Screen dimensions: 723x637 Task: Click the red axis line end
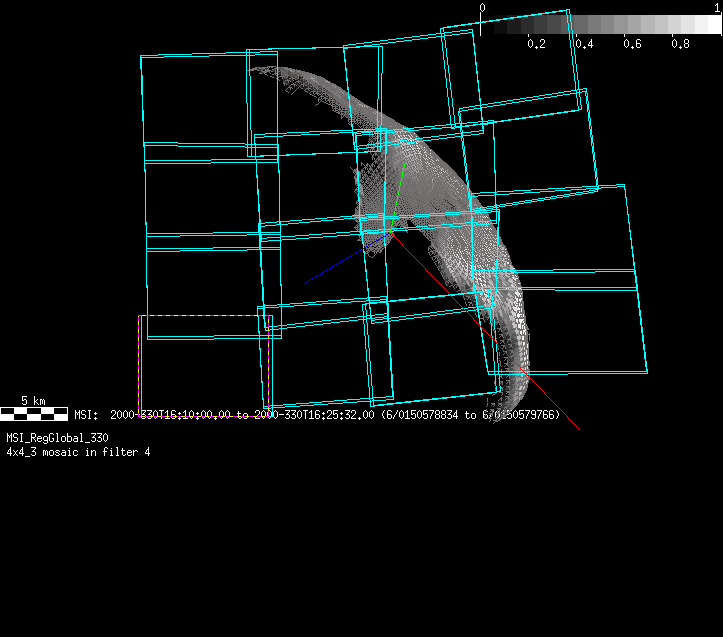(x=577, y=428)
